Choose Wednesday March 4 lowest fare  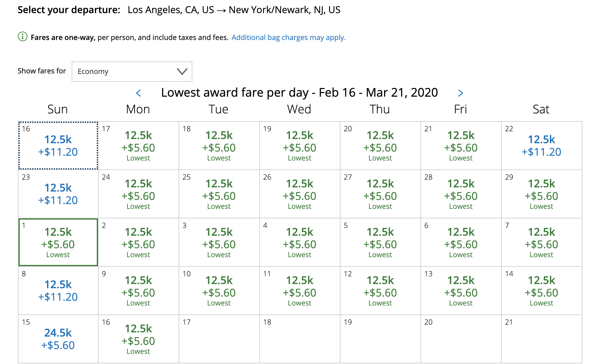[300, 242]
